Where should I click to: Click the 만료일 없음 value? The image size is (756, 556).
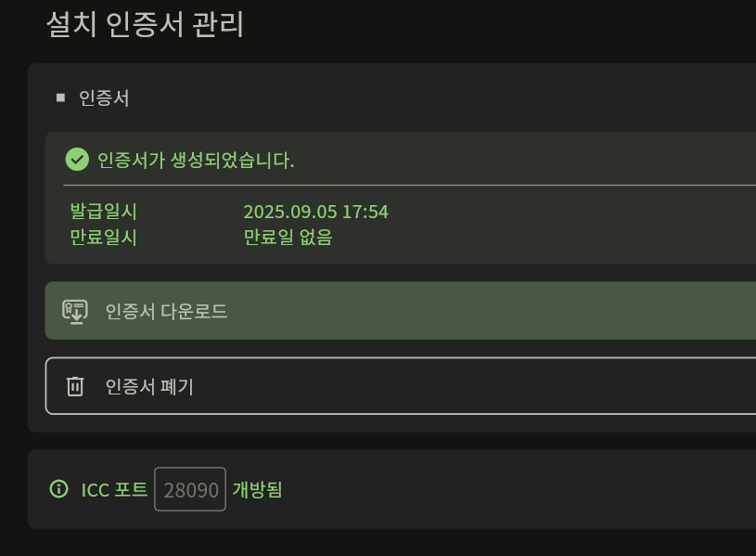pyautogui.click(x=288, y=237)
